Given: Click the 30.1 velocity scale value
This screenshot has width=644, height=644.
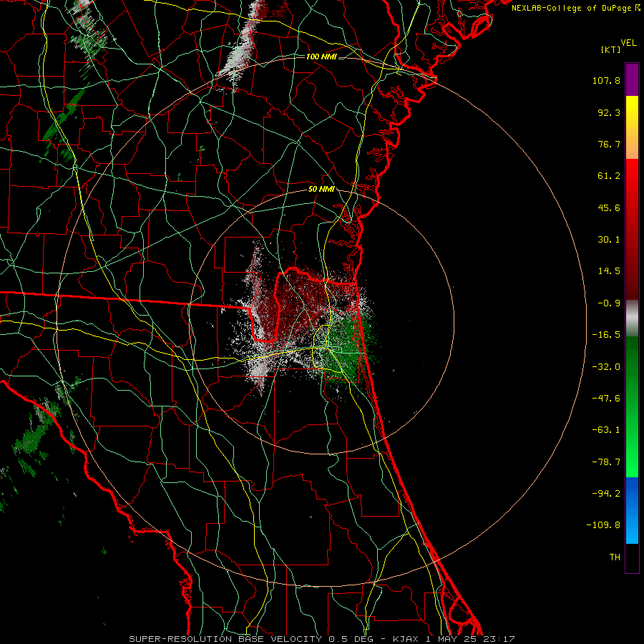Looking at the screenshot, I should click(x=609, y=240).
